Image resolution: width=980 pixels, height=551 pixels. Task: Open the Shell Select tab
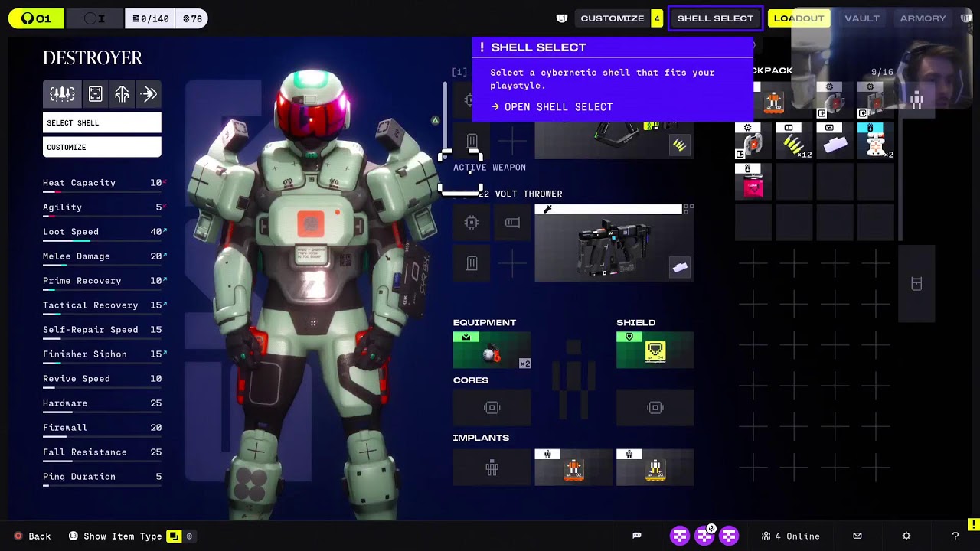point(715,18)
